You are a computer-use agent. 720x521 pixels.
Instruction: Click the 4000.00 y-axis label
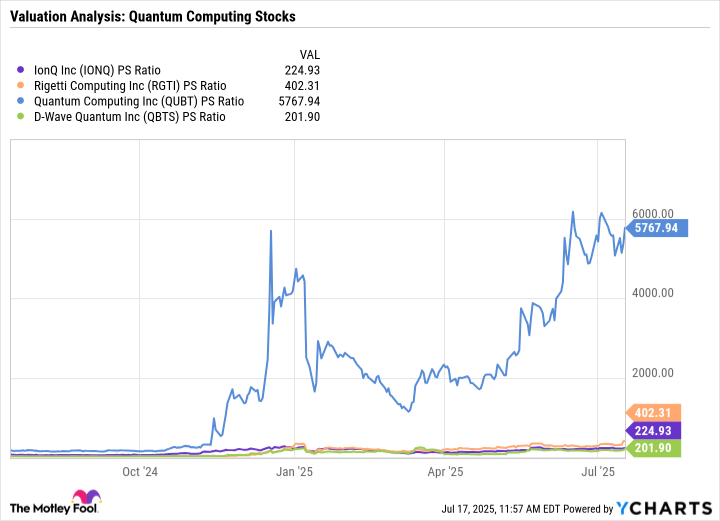point(654,294)
